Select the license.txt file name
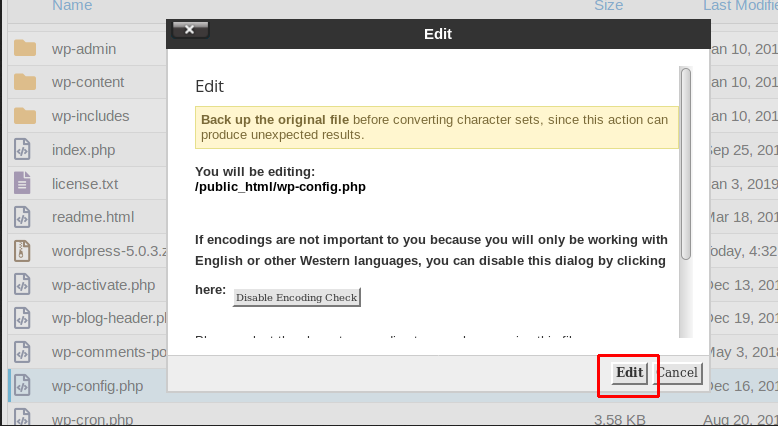778x426 pixels. [x=85, y=184]
